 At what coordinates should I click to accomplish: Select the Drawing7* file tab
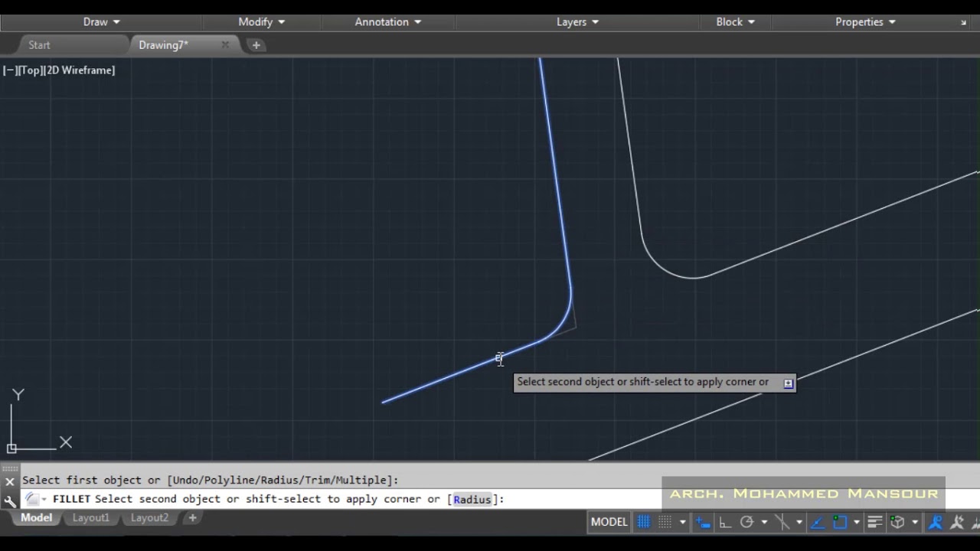[x=163, y=45]
